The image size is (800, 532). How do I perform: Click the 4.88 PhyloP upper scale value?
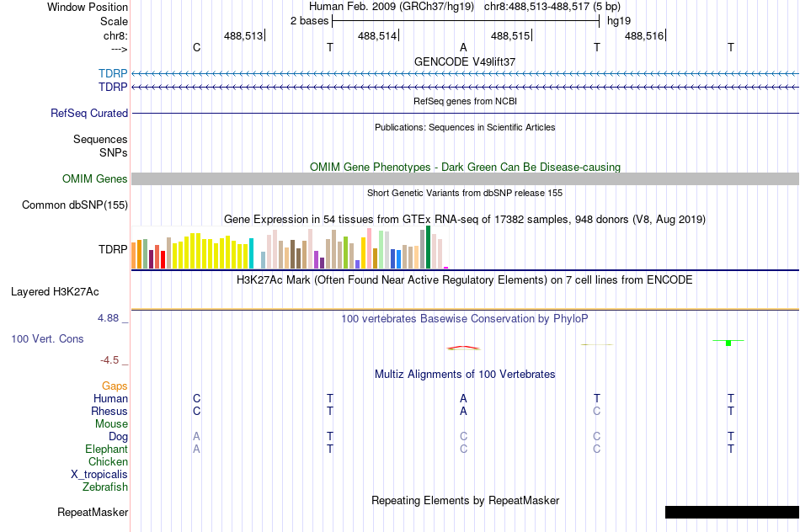pos(108,318)
